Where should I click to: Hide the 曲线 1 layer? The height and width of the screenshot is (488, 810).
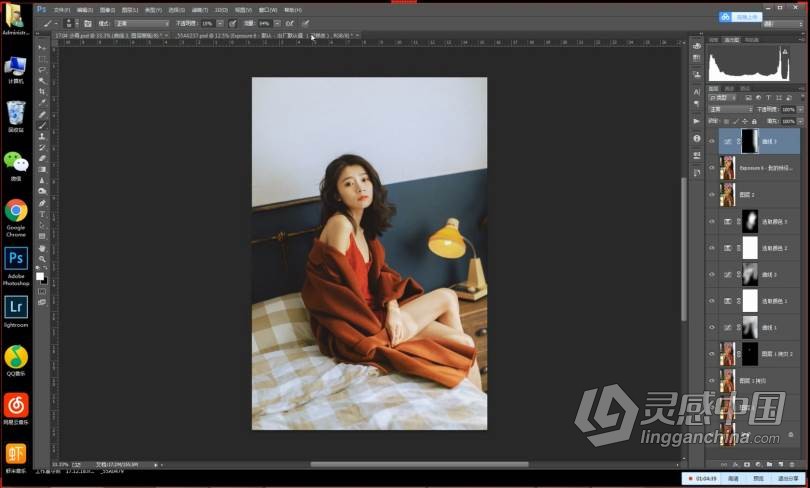712,327
